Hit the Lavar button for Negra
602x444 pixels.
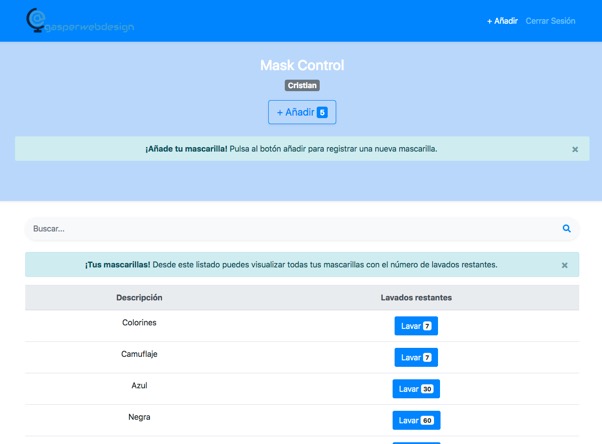pyautogui.click(x=416, y=420)
